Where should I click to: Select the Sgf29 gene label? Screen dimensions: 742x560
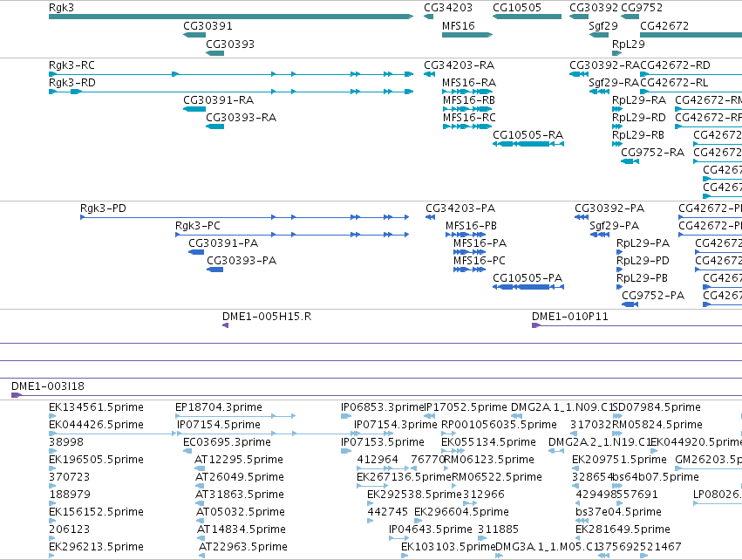(602, 26)
